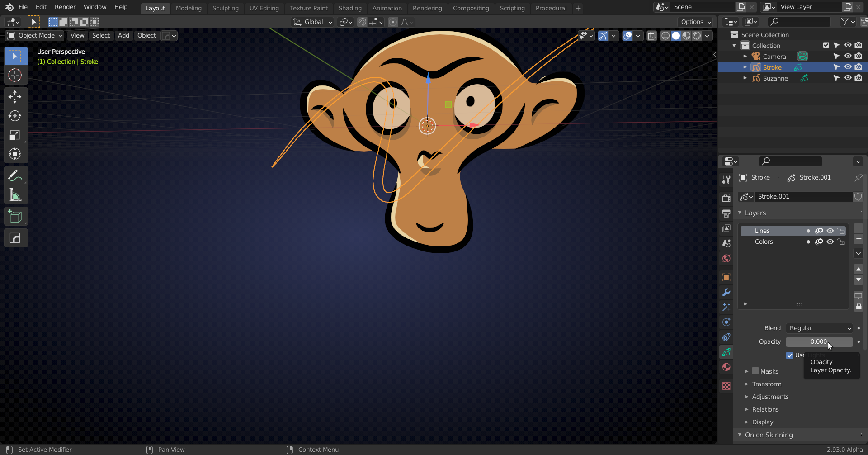Toggle visibility of the Colors layer

click(830, 242)
